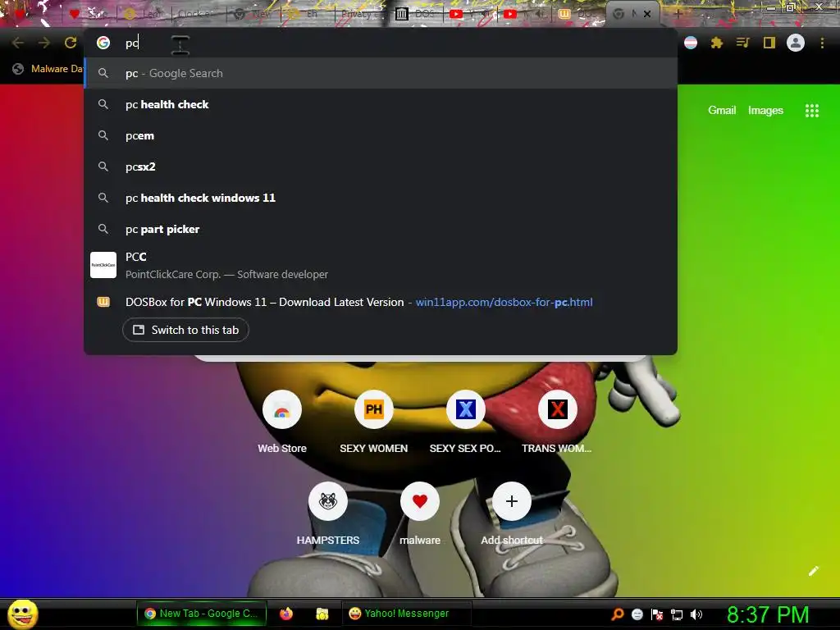The width and height of the screenshot is (840, 630).
Task: Open the Images link
Action: (x=765, y=111)
